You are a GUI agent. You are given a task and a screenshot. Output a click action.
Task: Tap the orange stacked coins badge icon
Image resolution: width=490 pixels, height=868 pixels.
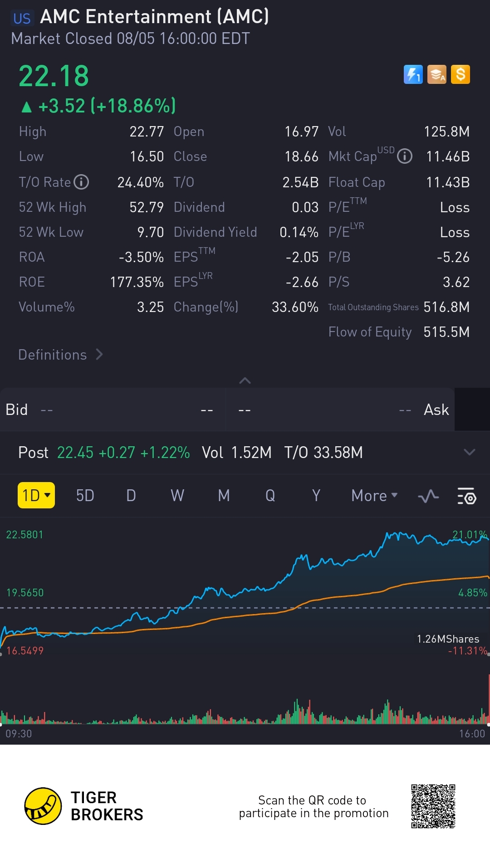pyautogui.click(x=437, y=74)
